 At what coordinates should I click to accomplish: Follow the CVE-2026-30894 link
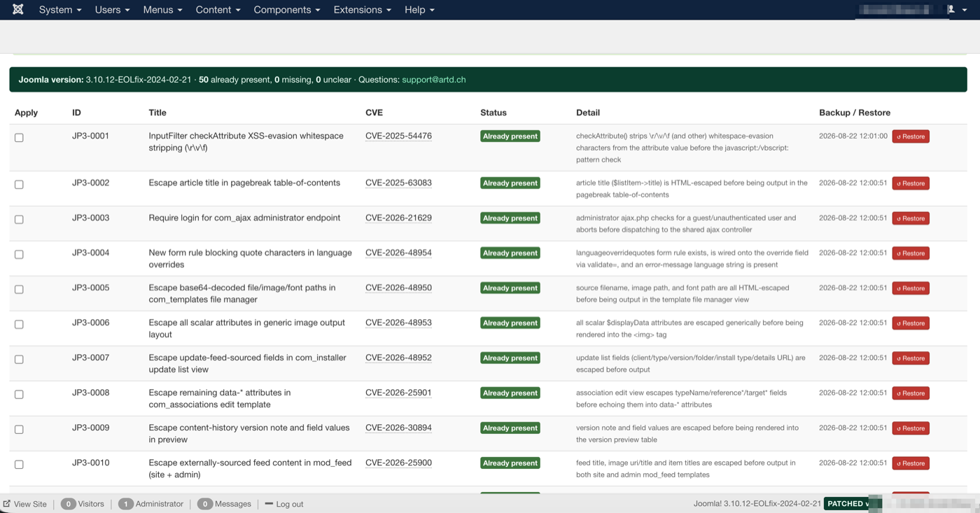[x=398, y=428]
